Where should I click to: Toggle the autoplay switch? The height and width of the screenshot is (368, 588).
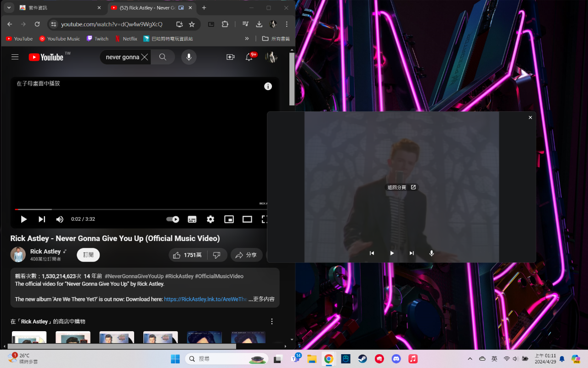click(x=173, y=219)
